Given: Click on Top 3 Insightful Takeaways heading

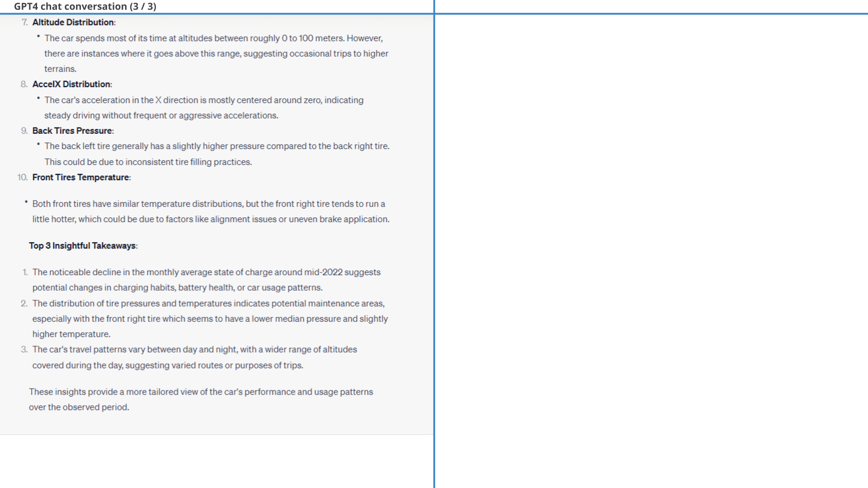Looking at the screenshot, I should click(x=84, y=245).
